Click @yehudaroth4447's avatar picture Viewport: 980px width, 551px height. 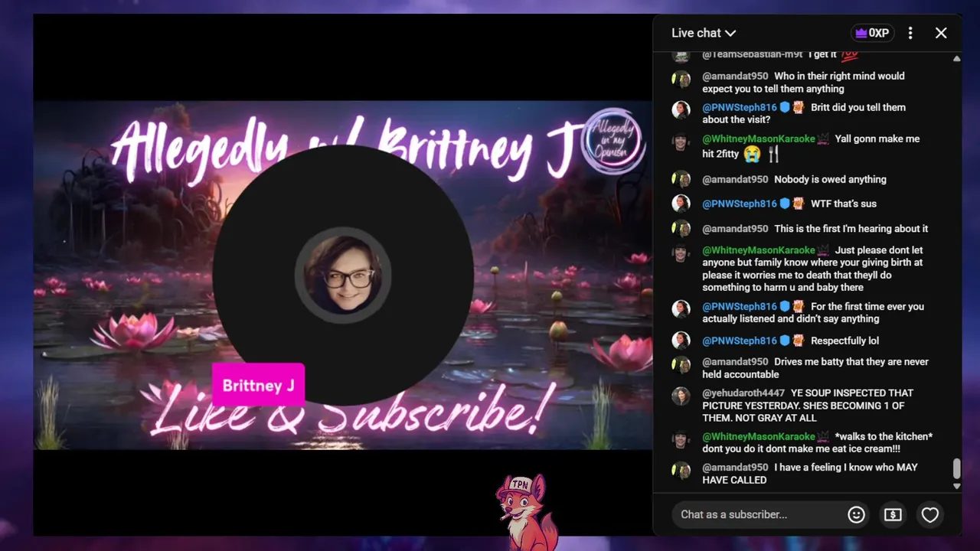pyautogui.click(x=681, y=396)
